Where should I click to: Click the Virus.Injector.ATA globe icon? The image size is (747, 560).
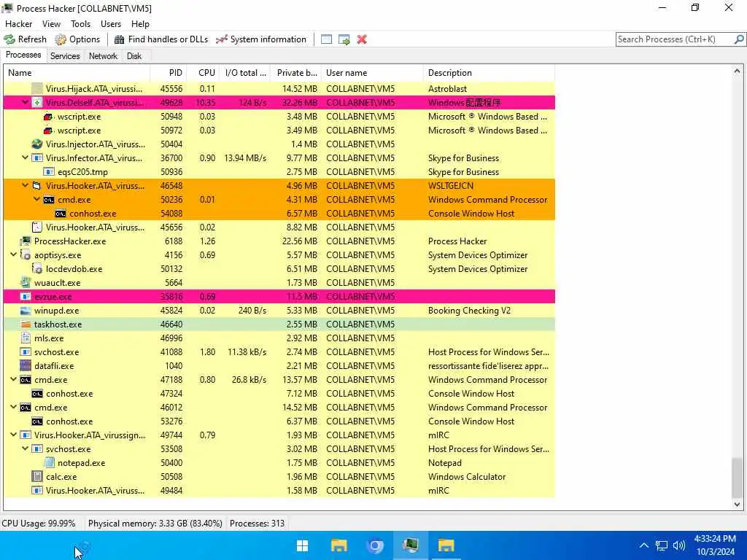36,144
